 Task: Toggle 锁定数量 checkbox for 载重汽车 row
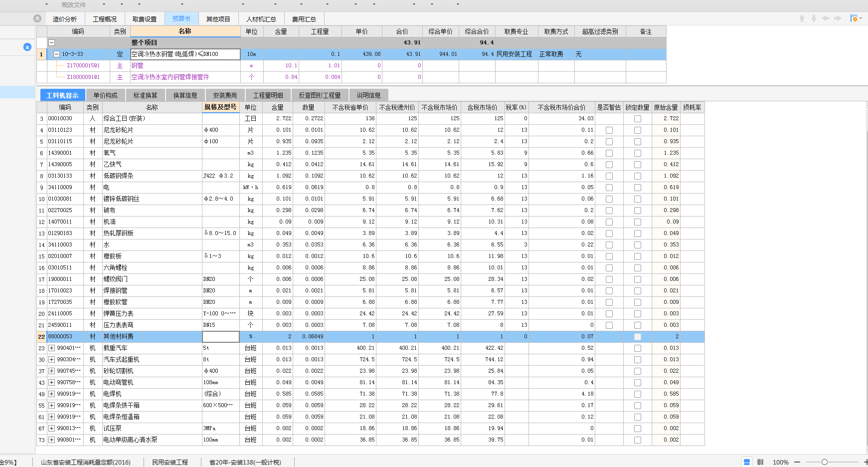(637, 348)
